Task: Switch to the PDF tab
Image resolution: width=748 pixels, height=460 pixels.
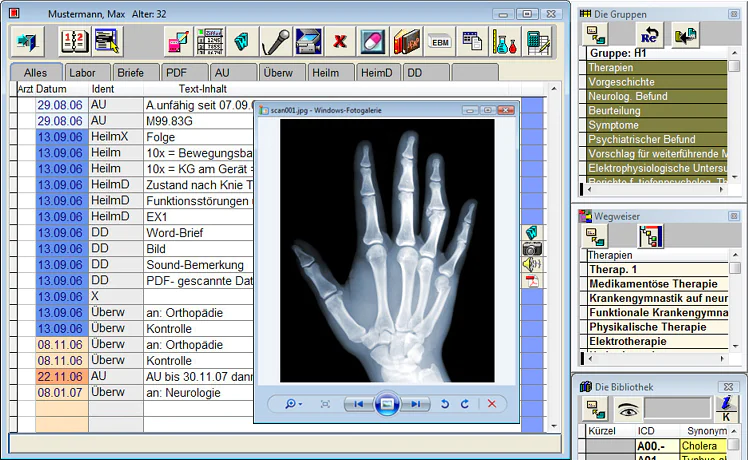Action: coord(185,73)
